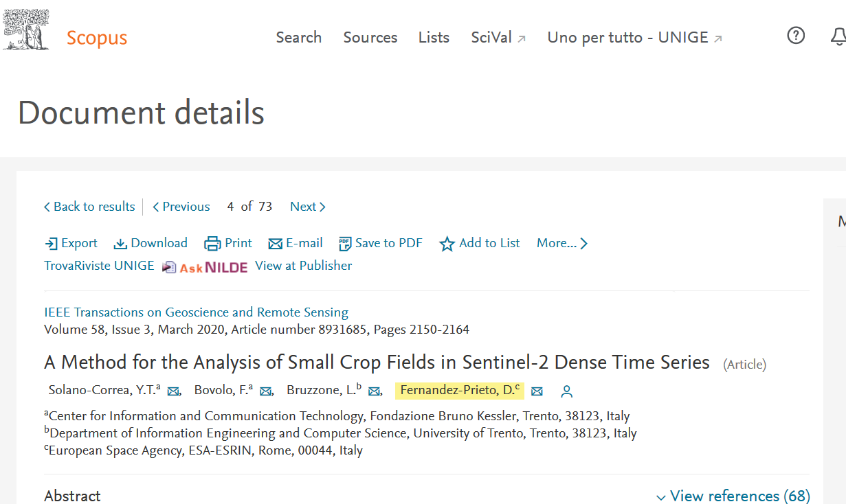Go to the Sources page
The width and height of the screenshot is (846, 504).
click(370, 37)
